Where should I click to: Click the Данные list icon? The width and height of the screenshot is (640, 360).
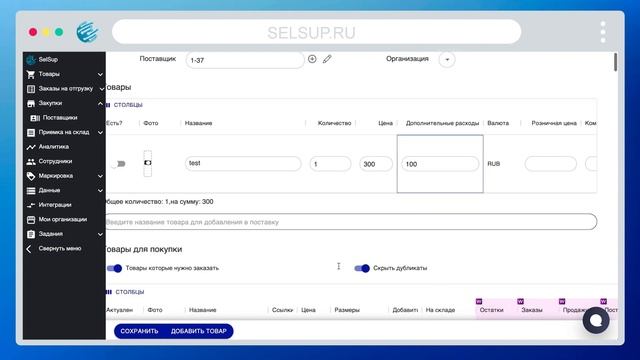31,191
